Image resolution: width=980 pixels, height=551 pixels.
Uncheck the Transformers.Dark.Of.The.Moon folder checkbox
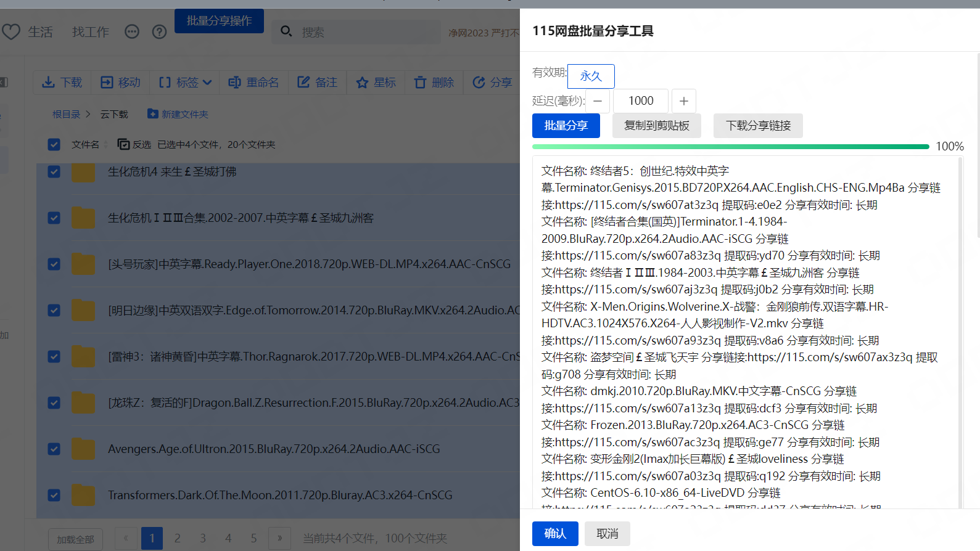pos(54,495)
